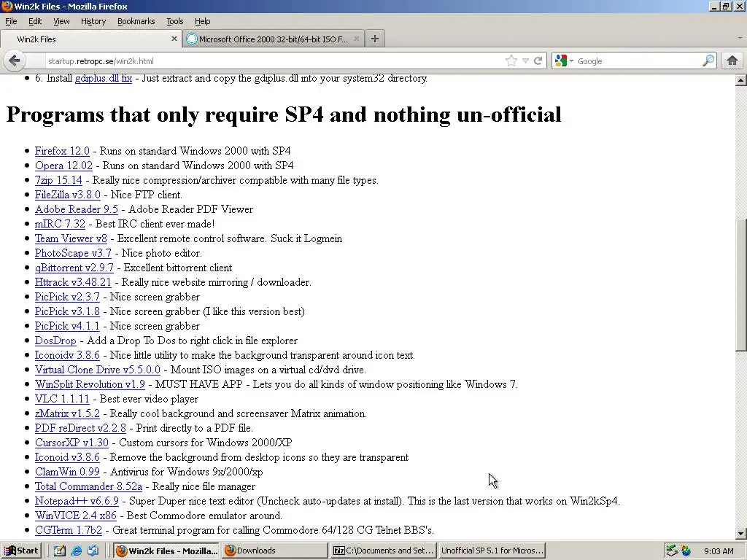Open the Google search engine dropdown
The image size is (747, 560).
(565, 61)
